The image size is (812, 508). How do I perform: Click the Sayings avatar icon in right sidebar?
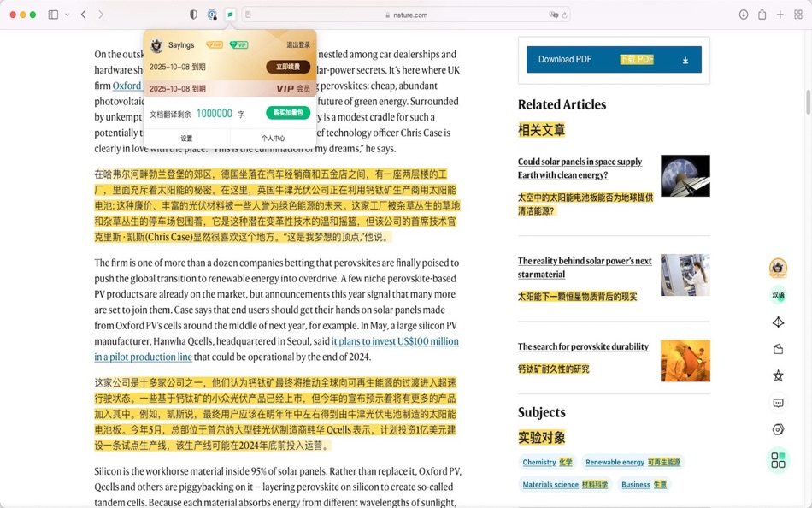click(777, 268)
